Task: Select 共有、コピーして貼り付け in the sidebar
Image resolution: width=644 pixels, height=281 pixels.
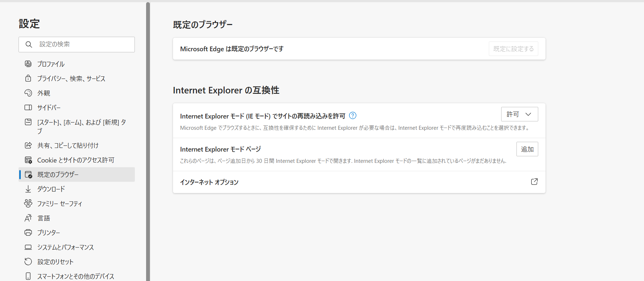Action: coord(77,145)
